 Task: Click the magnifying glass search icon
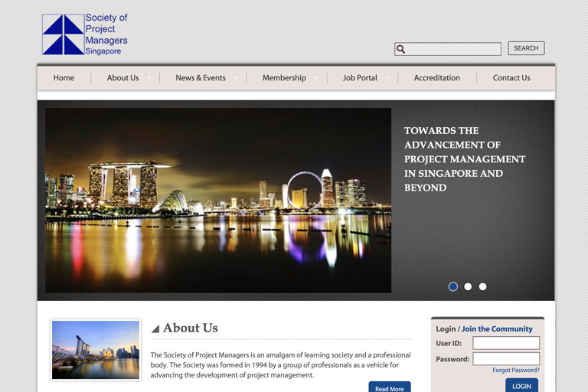coord(400,49)
